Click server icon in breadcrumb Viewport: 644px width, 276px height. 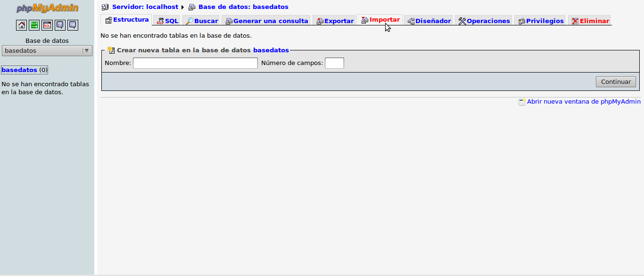105,7
